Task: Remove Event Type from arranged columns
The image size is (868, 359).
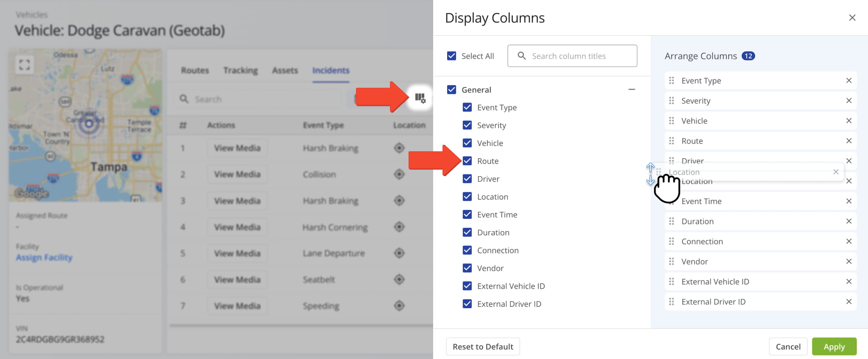Action: 849,80
